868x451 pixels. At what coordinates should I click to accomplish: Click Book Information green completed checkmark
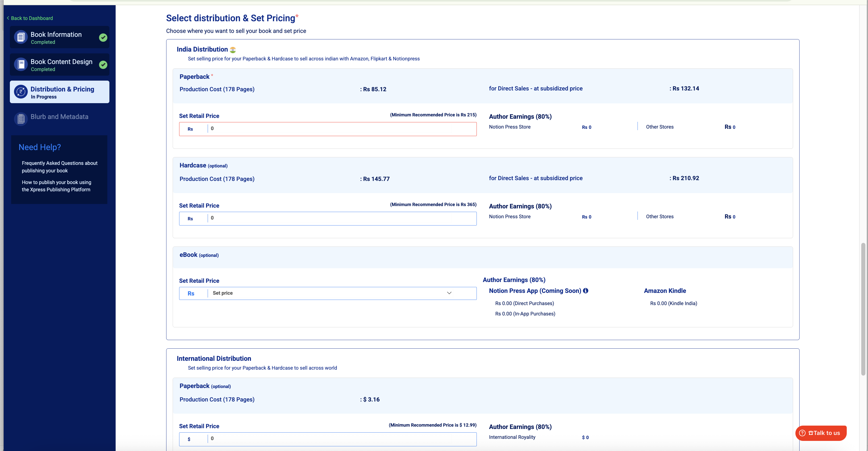[103, 37]
